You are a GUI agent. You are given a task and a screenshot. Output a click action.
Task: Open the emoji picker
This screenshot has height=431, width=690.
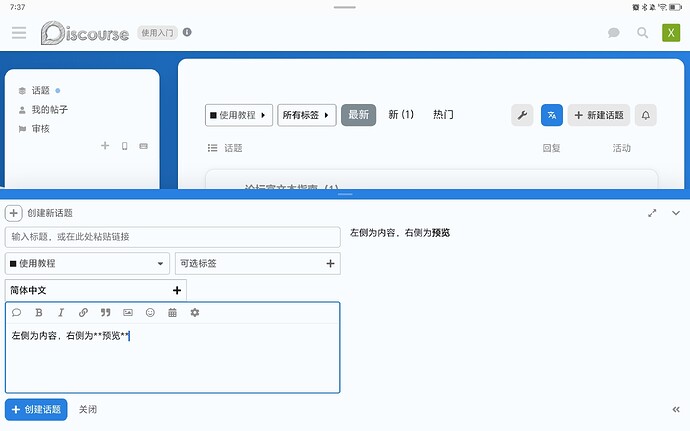(x=150, y=313)
